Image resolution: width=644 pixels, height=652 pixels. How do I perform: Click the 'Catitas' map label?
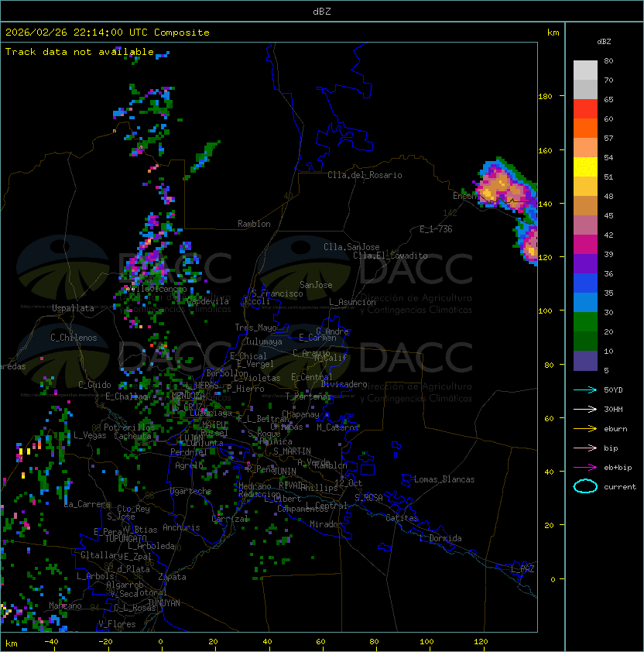point(402,518)
